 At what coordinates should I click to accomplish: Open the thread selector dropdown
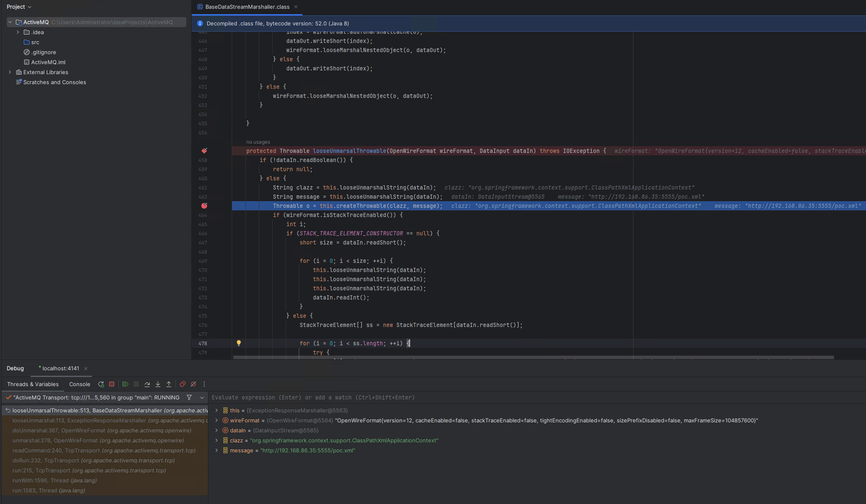(202, 397)
